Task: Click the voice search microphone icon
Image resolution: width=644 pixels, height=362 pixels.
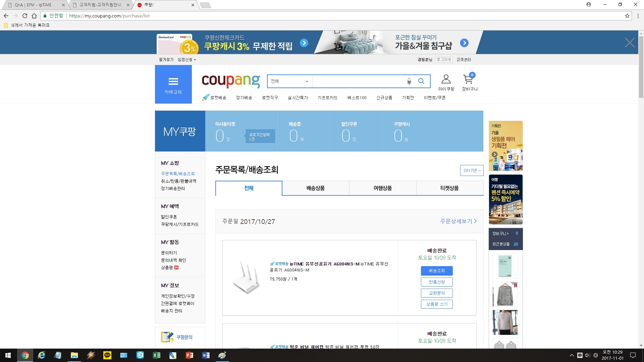Action: click(x=409, y=81)
